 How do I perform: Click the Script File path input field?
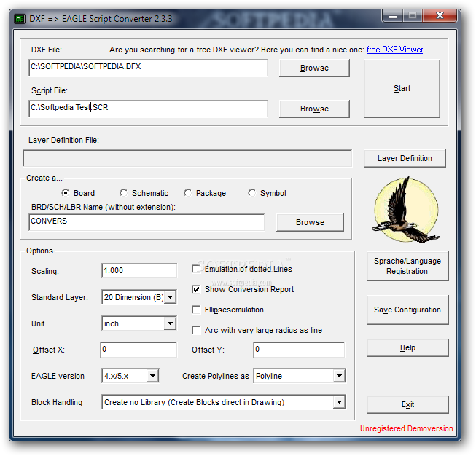pos(148,109)
